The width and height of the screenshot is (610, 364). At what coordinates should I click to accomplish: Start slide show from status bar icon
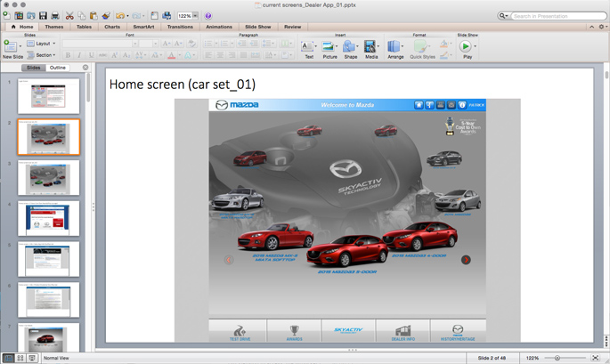32,358
